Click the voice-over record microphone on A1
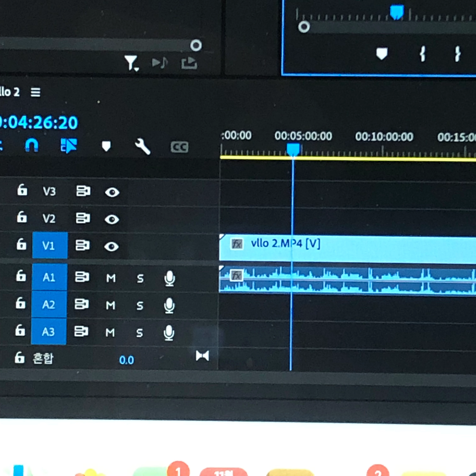The height and width of the screenshot is (476, 476). coord(170,279)
